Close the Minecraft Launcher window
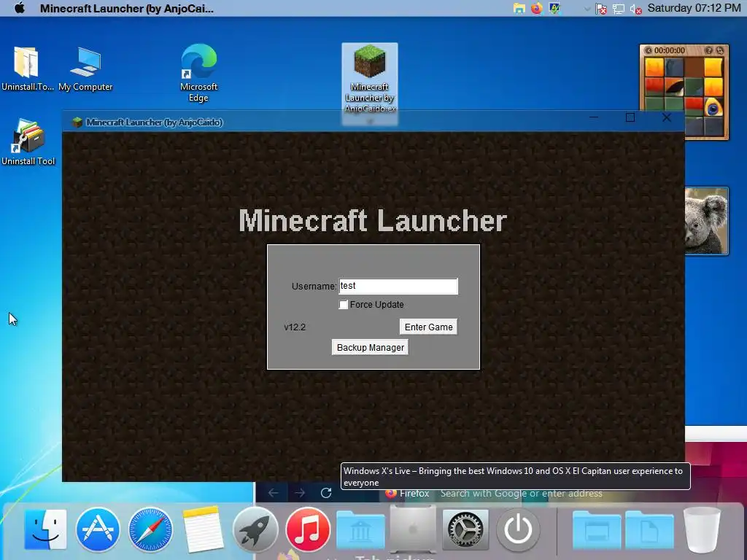Screen dimensions: 747x560 point(667,117)
